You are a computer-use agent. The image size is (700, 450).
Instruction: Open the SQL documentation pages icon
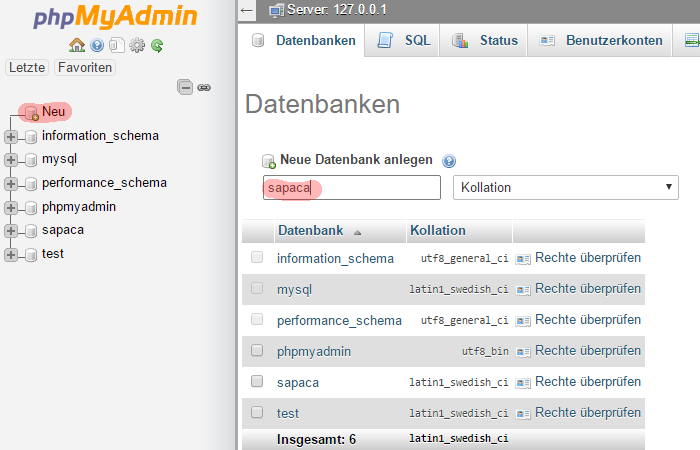(x=117, y=45)
